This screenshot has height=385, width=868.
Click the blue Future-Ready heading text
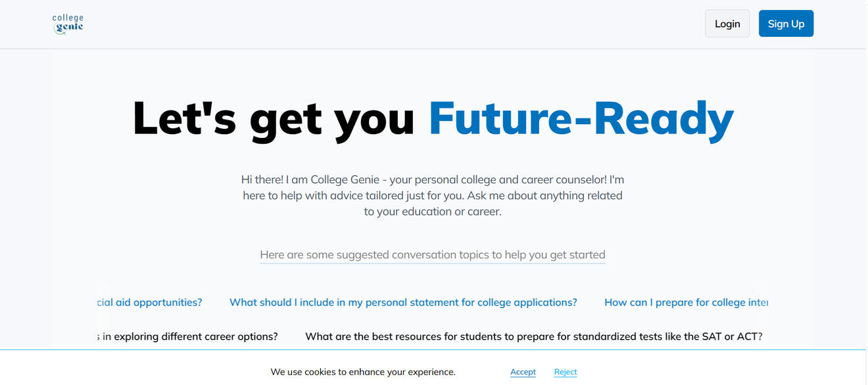click(x=581, y=120)
